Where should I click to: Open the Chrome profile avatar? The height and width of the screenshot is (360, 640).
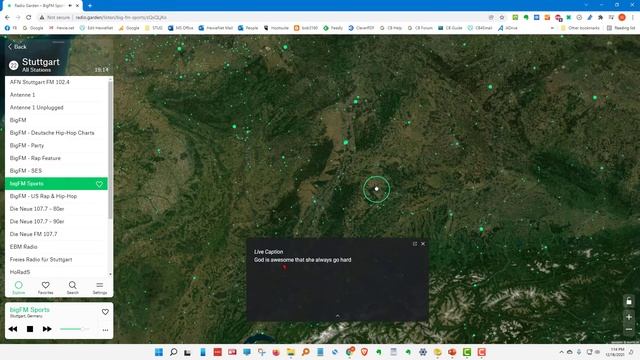tap(622, 17)
